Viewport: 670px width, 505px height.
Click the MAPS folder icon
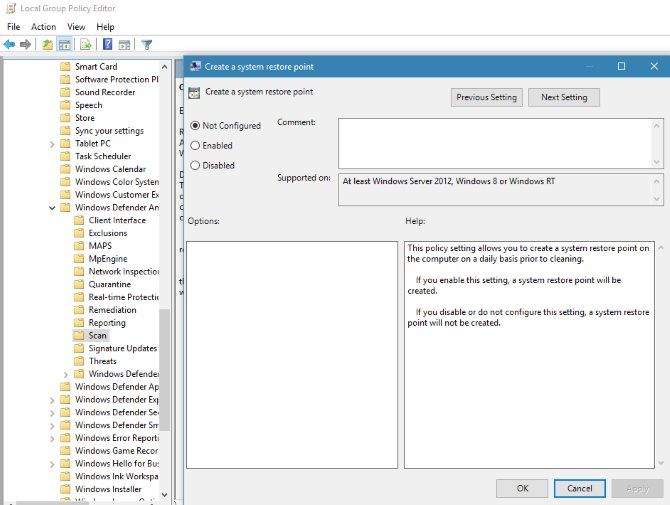[x=79, y=246]
